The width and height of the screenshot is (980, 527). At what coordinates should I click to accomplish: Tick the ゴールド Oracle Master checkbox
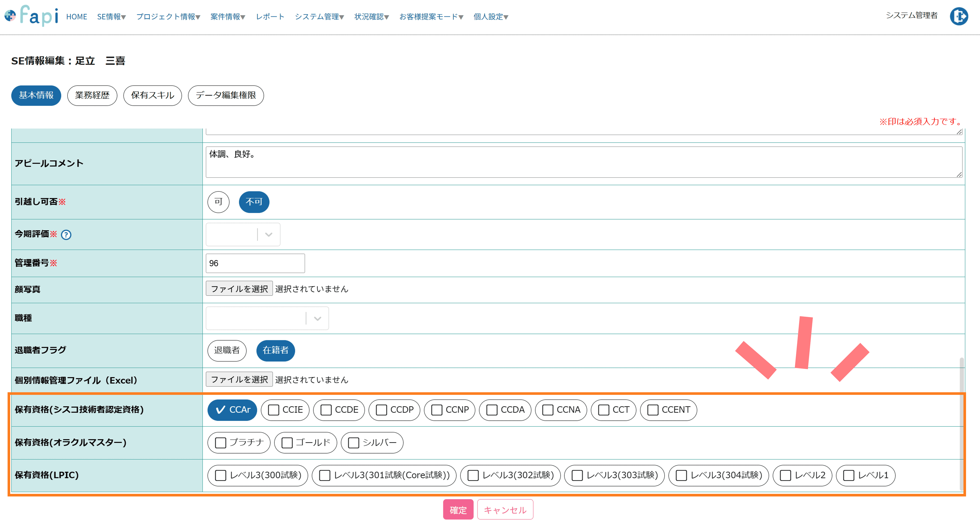[305, 443]
